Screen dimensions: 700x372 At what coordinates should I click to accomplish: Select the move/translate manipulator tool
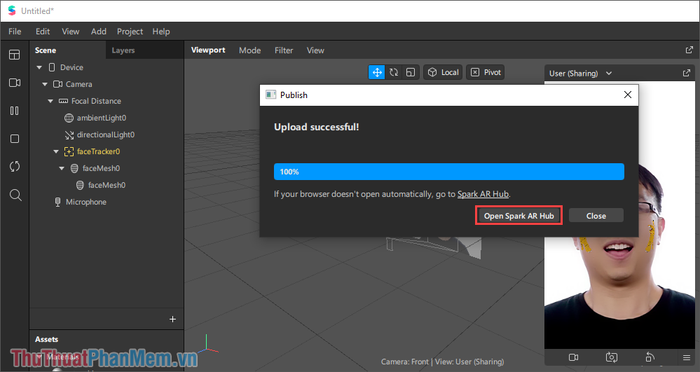[x=377, y=72]
